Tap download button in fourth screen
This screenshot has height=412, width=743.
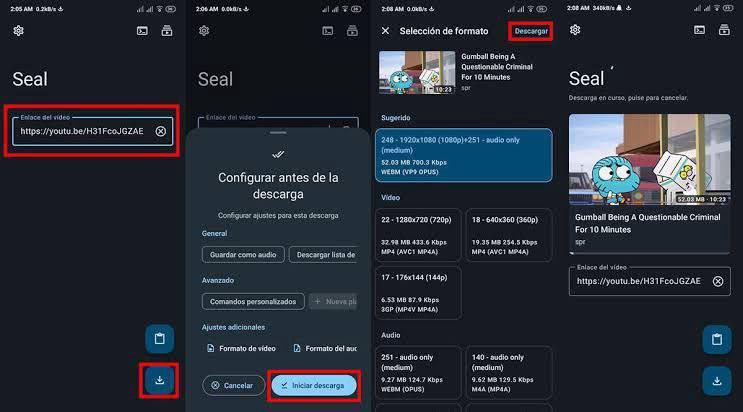[x=716, y=381]
